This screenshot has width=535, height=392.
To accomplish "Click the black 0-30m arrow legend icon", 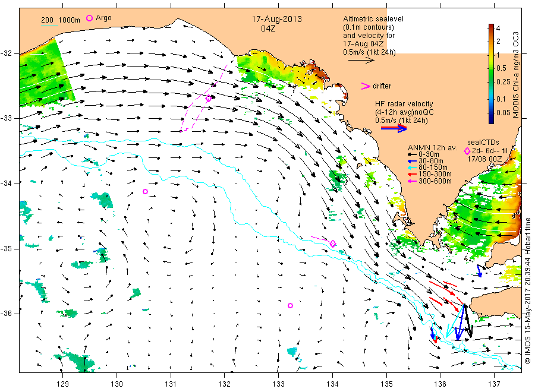I will click(x=412, y=154).
